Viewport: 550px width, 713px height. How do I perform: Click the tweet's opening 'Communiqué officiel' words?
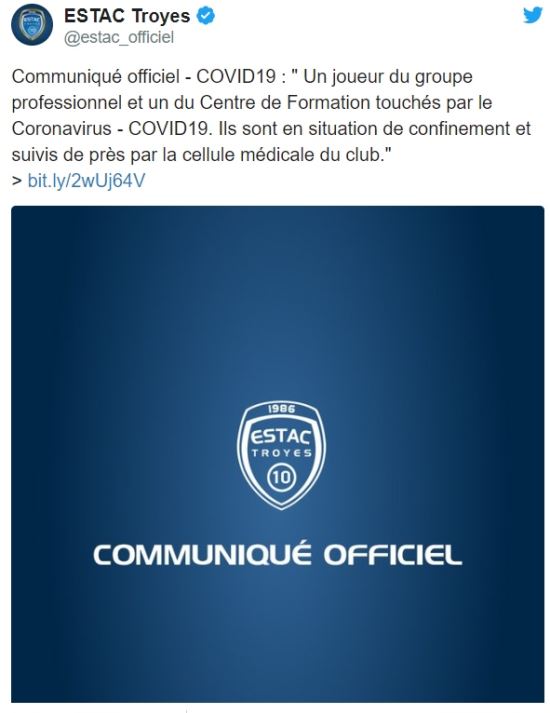coord(96,76)
